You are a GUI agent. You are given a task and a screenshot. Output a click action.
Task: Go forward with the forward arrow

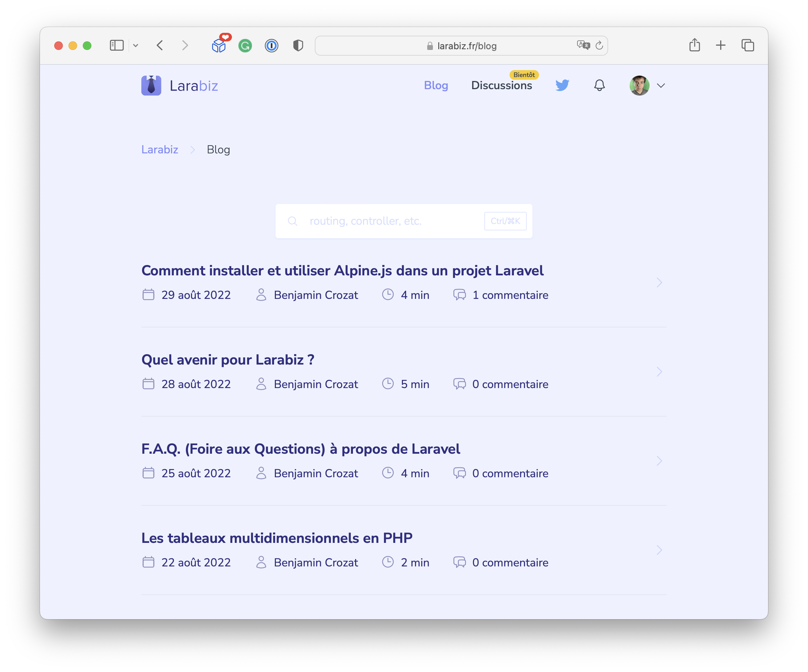coord(185,45)
